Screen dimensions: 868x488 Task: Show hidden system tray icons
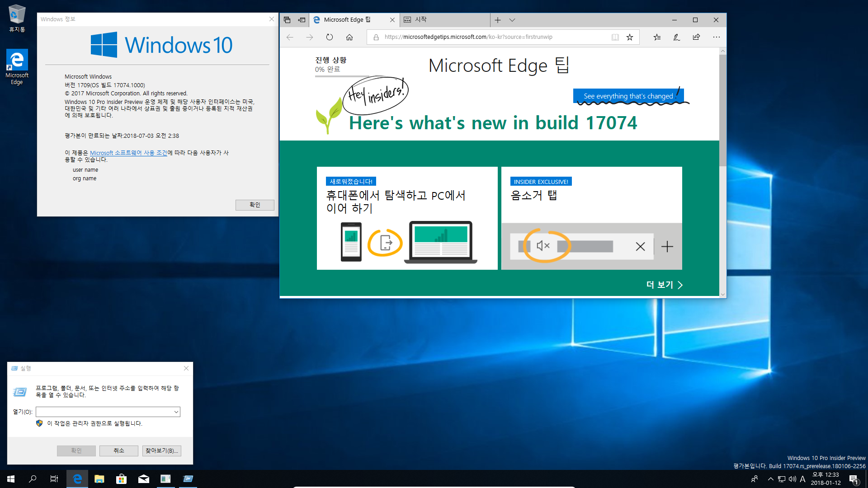pyautogui.click(x=771, y=479)
